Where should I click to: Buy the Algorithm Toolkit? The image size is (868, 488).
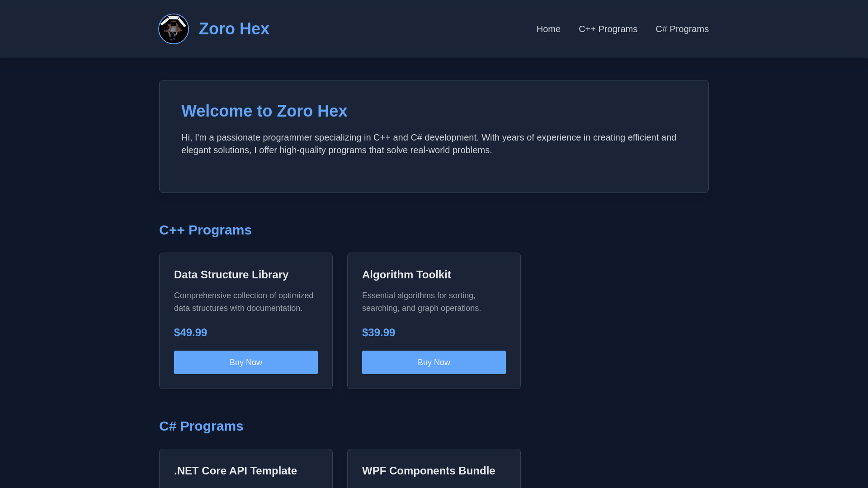[434, 362]
